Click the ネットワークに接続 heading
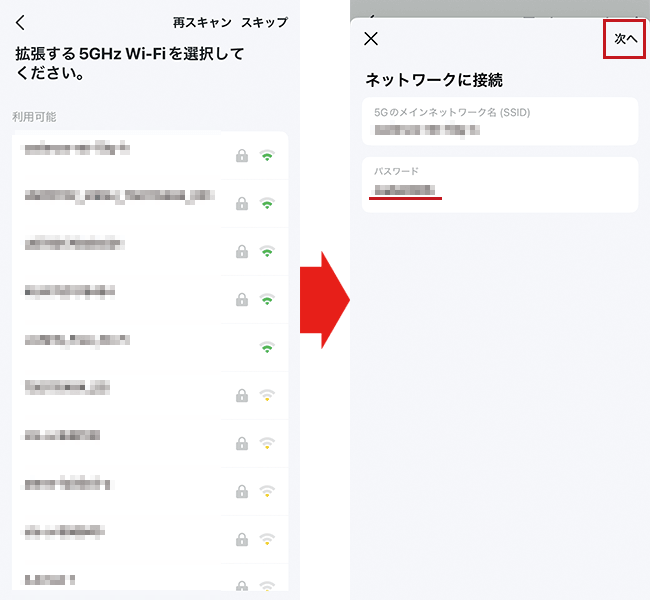This screenshot has height=600, width=650. click(434, 80)
